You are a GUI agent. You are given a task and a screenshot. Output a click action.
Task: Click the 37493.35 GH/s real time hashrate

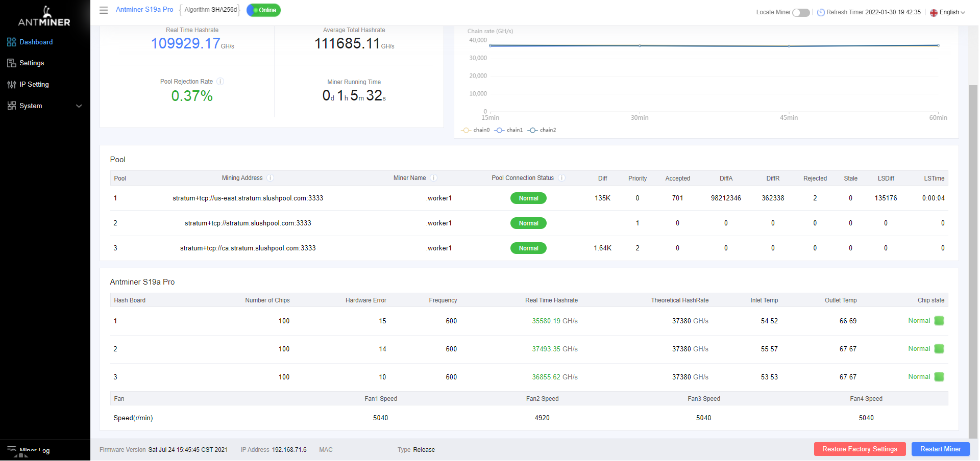coord(555,349)
